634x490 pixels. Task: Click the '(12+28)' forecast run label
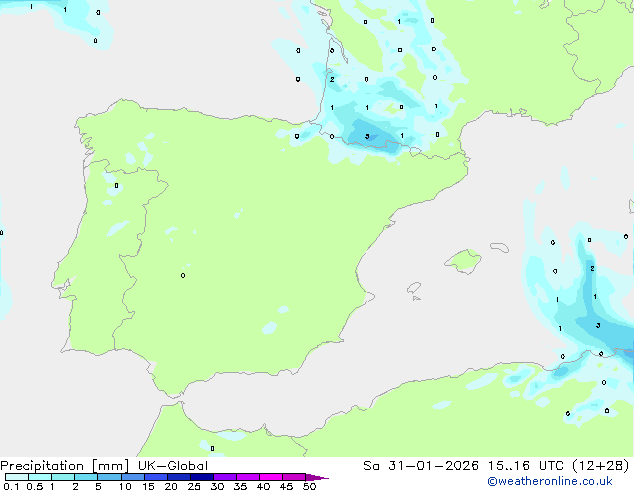pos(601,466)
